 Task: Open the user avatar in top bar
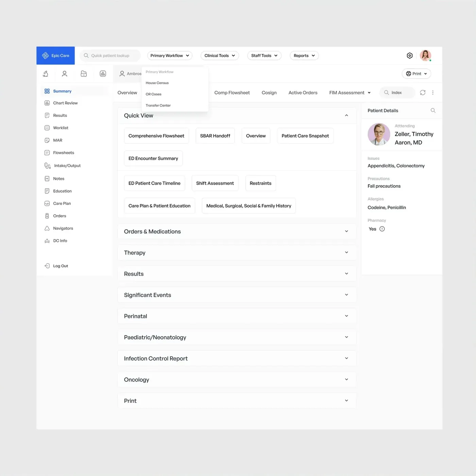click(x=425, y=55)
